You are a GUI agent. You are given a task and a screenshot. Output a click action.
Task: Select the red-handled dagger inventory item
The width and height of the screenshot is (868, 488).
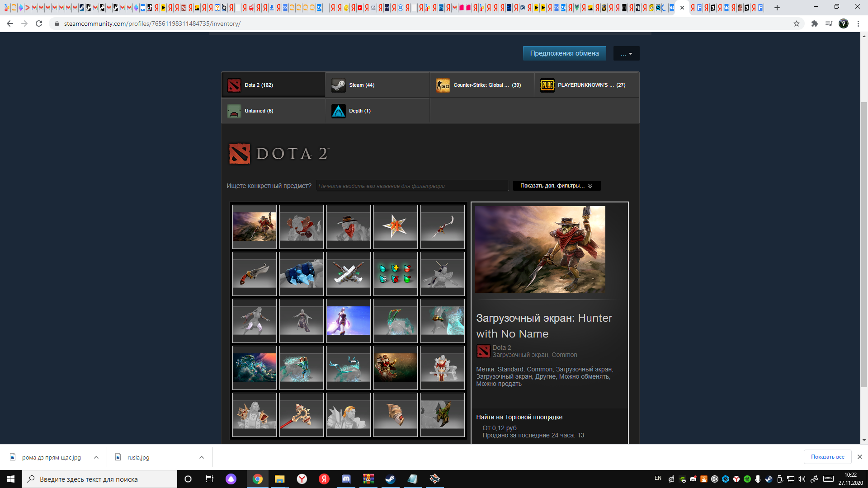click(x=255, y=274)
